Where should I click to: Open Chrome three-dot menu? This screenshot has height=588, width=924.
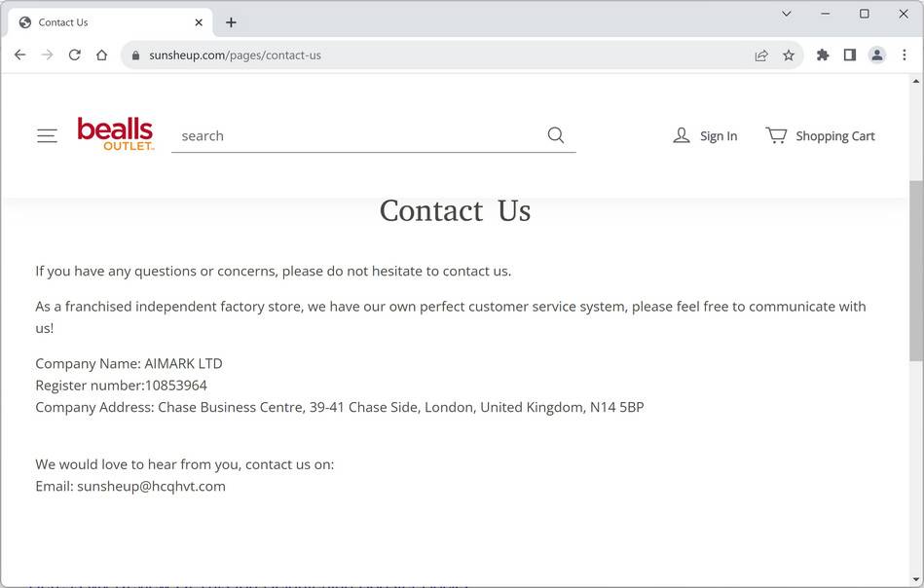905,55
